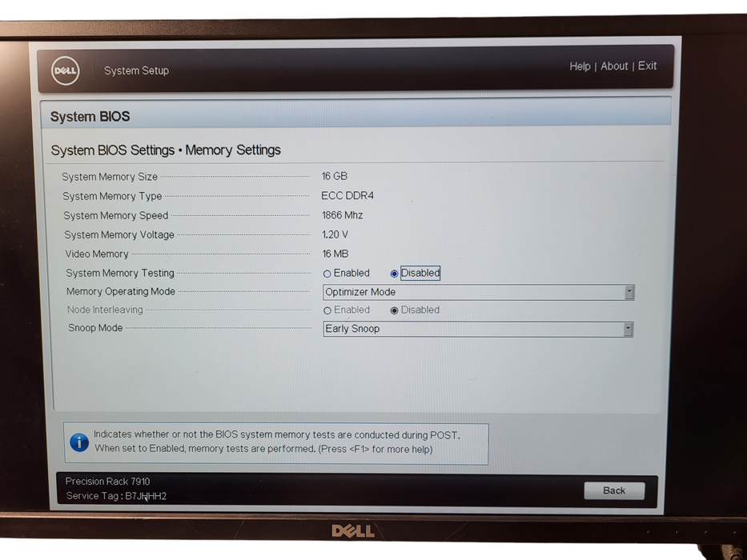Click the System Memory Type label
The image size is (747, 560).
coord(112,196)
